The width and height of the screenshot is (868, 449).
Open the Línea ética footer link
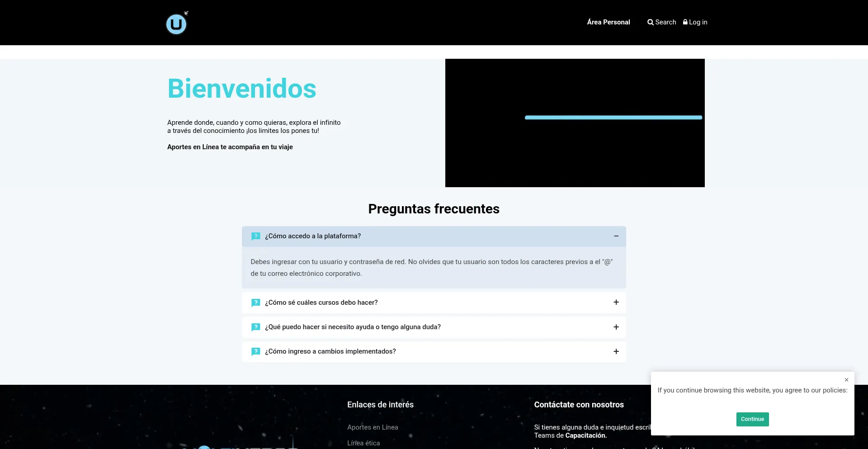[363, 443]
